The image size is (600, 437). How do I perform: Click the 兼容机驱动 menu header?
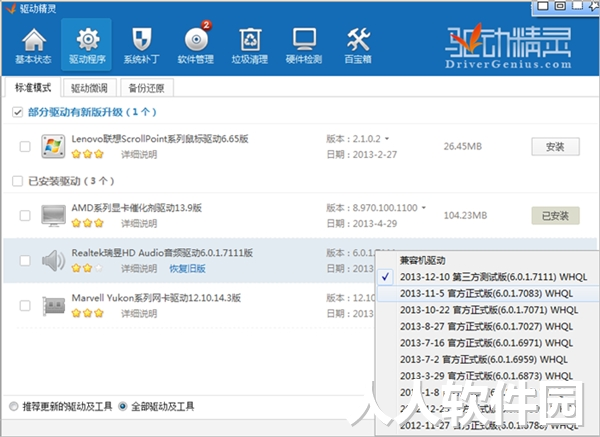422,261
